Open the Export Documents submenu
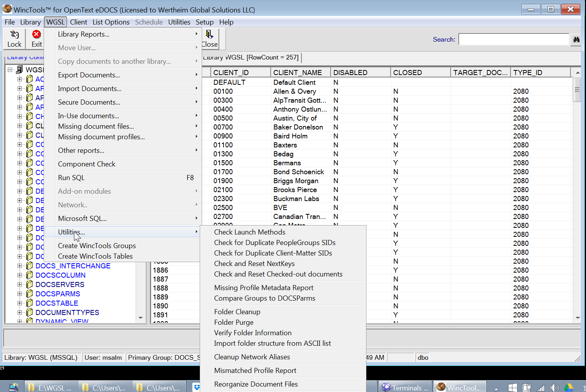586x392 pixels. point(123,75)
